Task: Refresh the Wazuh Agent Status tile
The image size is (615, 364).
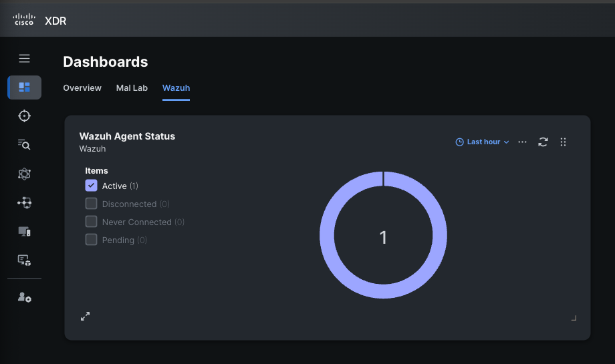Action: pyautogui.click(x=543, y=142)
